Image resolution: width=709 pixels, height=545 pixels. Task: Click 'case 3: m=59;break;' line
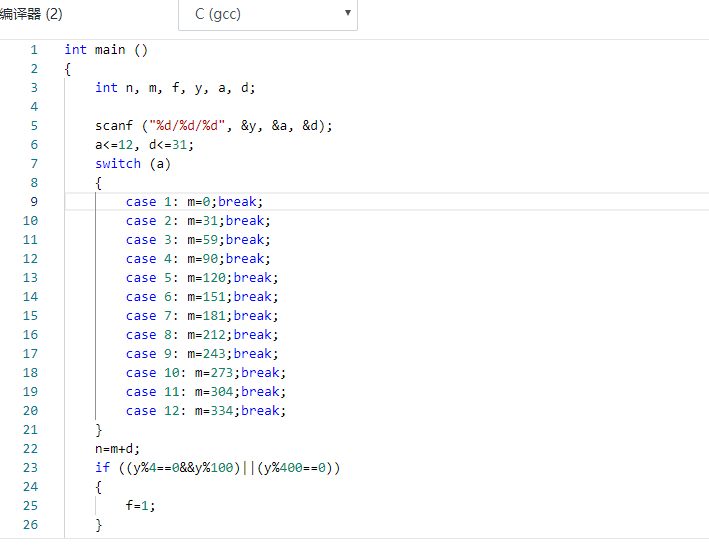point(198,240)
